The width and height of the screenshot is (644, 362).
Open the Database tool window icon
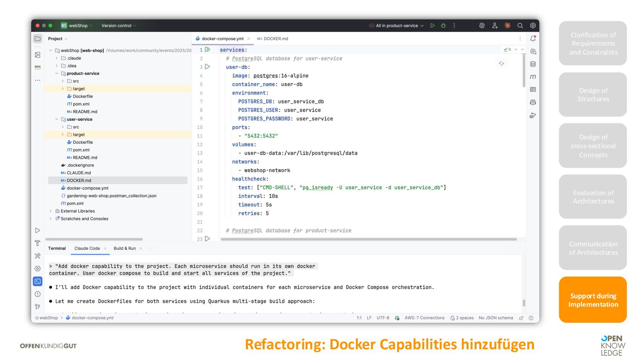coord(533,64)
